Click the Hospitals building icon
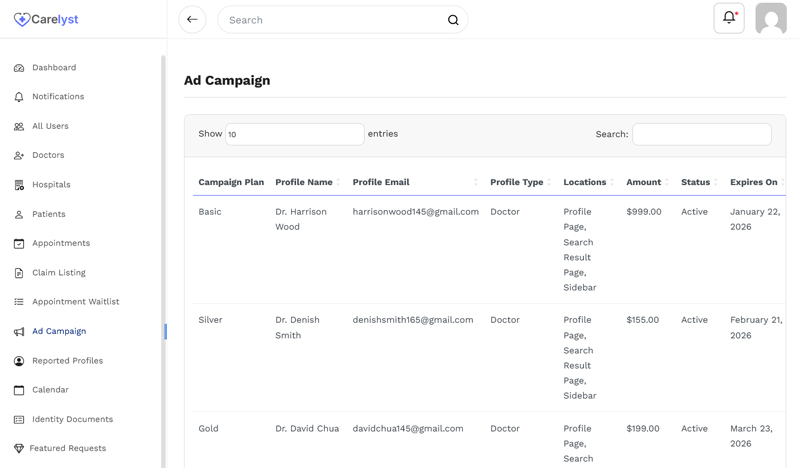The image size is (800, 468). click(19, 185)
